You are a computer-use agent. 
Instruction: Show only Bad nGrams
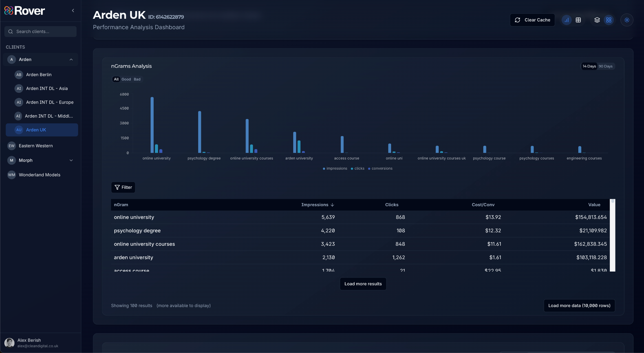coord(137,79)
